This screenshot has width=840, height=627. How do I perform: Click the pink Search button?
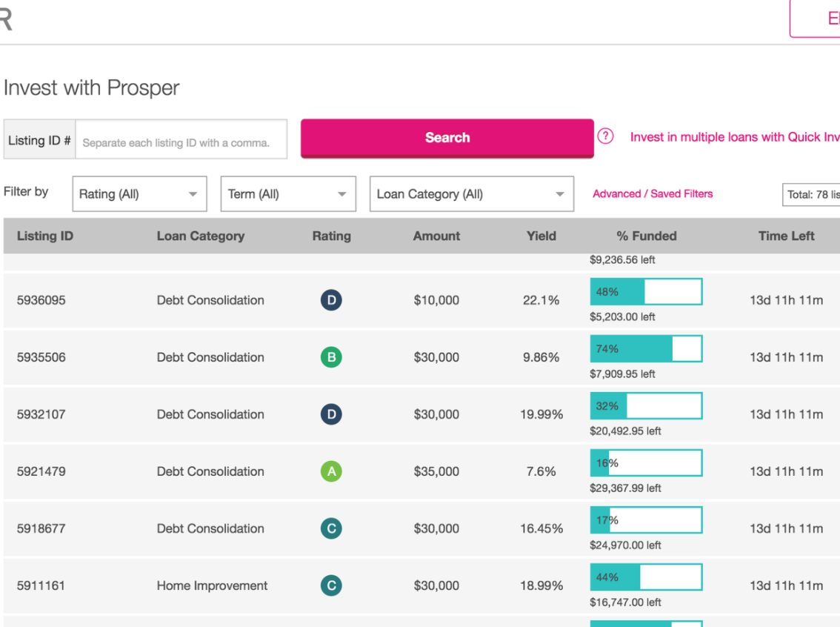(447, 138)
